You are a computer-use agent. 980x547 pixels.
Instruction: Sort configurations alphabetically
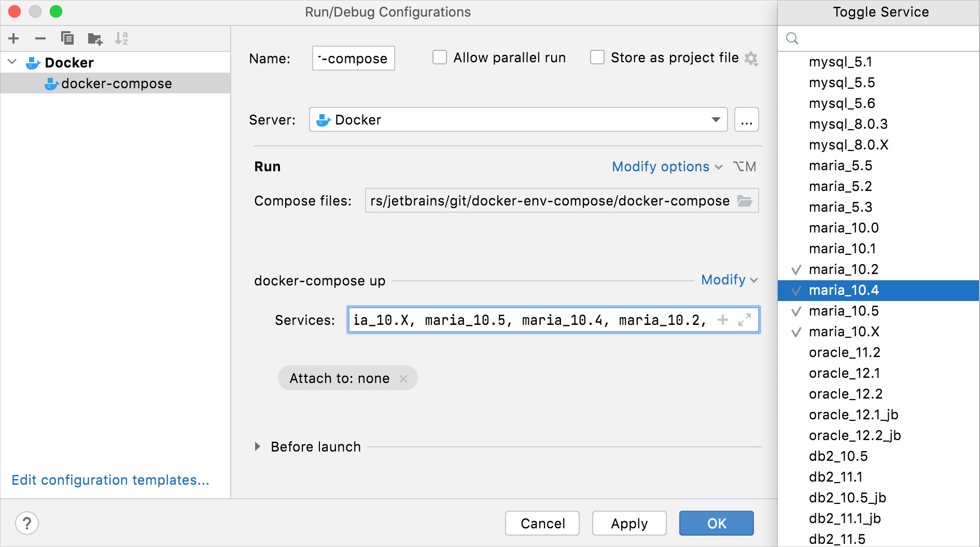coord(121,38)
